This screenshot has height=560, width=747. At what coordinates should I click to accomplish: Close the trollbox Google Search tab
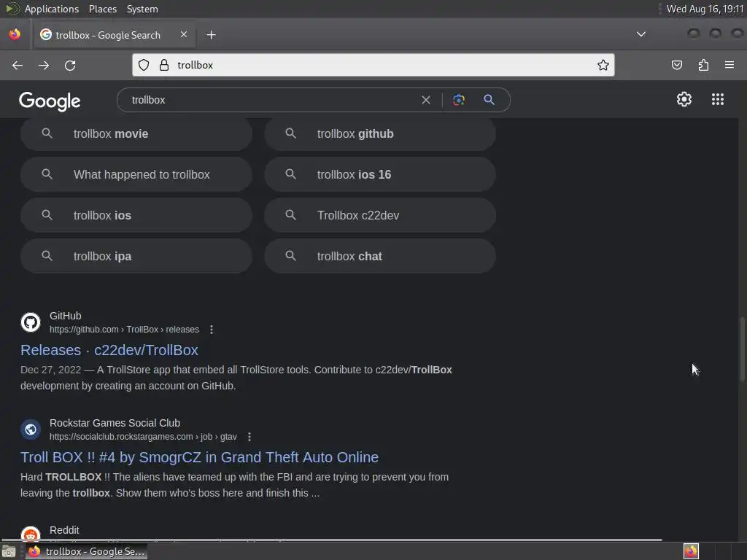[183, 34]
